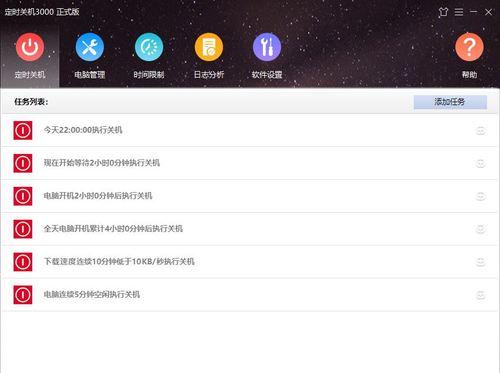
Task: Select the task text 现在开始等待2小时0分钟执行关机
Action: point(102,163)
